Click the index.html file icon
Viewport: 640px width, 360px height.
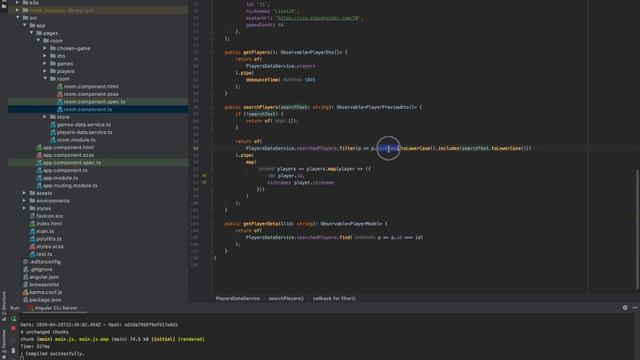click(32, 224)
